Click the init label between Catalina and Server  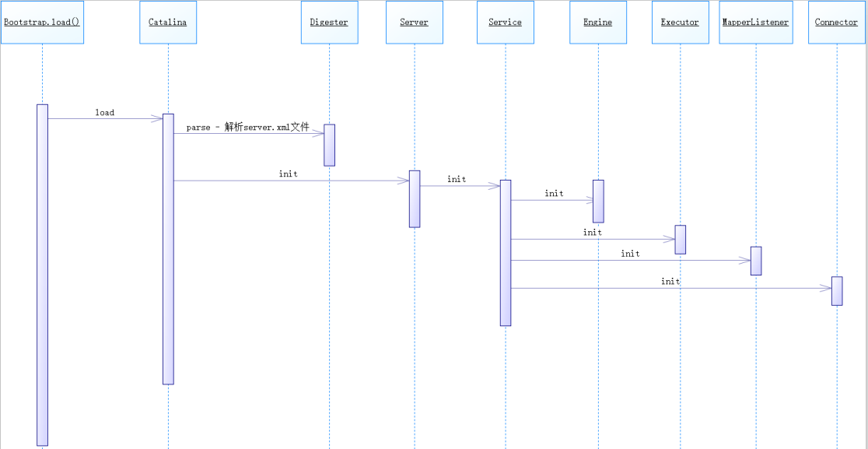click(288, 174)
